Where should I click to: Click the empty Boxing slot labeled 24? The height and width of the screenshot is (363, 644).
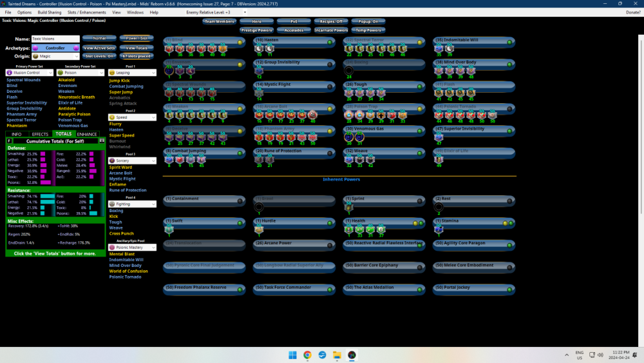coord(348,71)
